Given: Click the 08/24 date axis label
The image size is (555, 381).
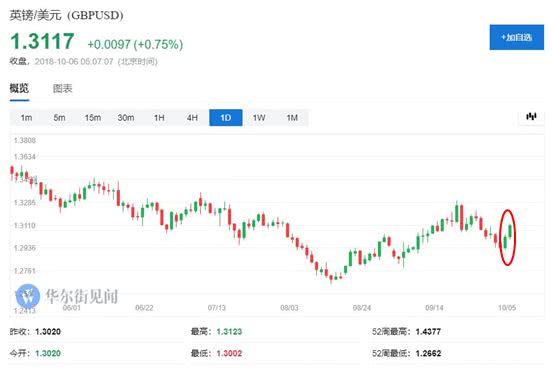Looking at the screenshot, I should (x=362, y=308).
